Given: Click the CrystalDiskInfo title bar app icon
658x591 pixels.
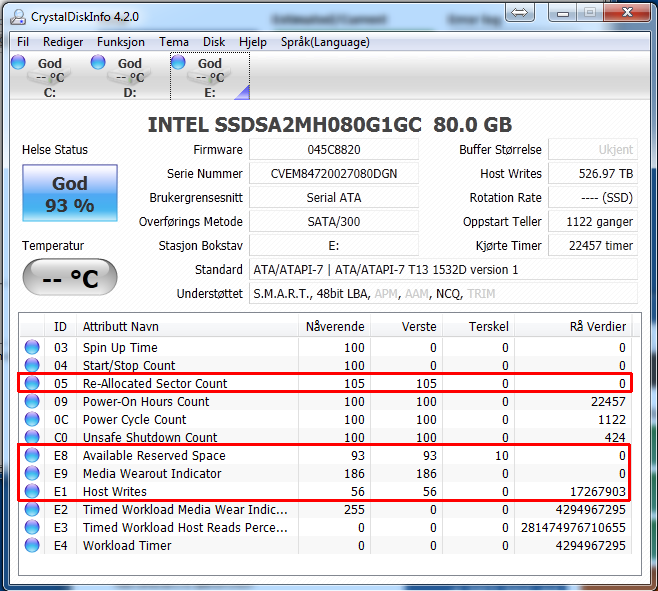Looking at the screenshot, I should coord(17,17).
